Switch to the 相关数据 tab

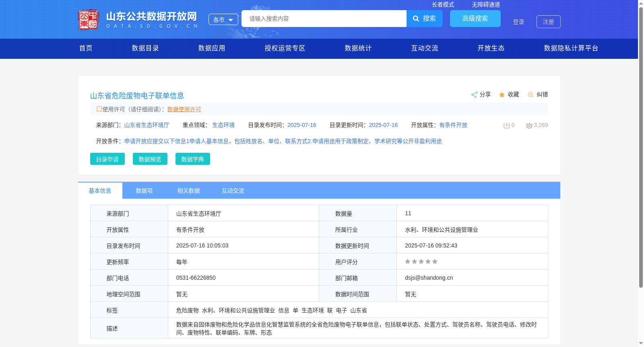[x=189, y=191]
